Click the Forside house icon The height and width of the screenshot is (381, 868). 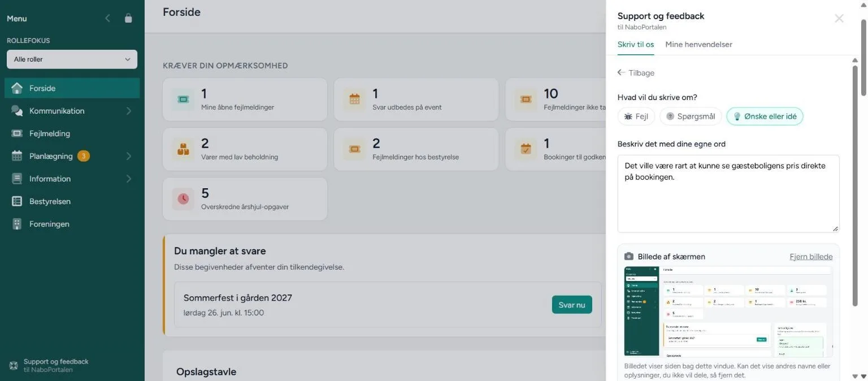tap(17, 88)
